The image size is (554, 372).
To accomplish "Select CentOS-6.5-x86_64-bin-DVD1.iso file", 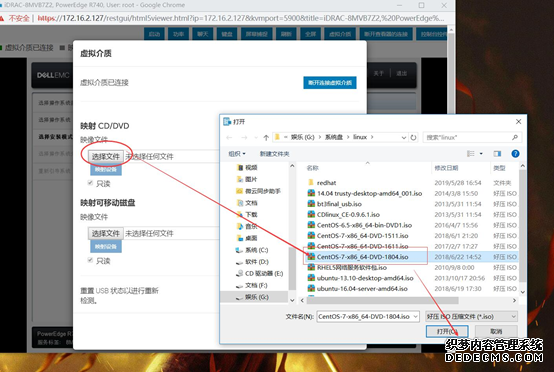I will (x=364, y=225).
